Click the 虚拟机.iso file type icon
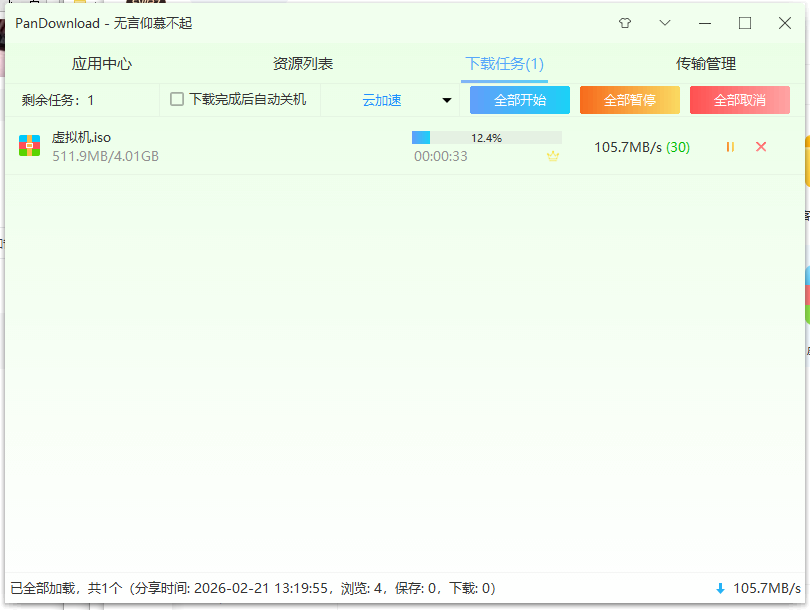The width and height of the screenshot is (810, 610). [29, 146]
